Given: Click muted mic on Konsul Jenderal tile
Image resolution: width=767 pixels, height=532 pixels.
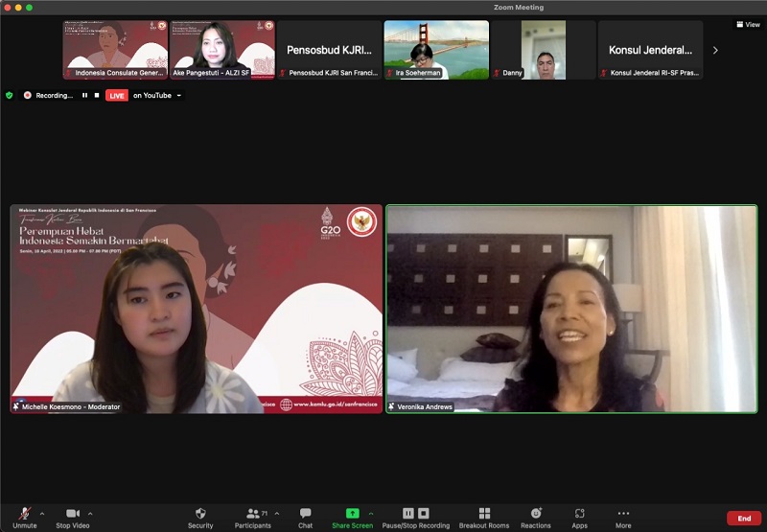Looking at the screenshot, I should (604, 73).
